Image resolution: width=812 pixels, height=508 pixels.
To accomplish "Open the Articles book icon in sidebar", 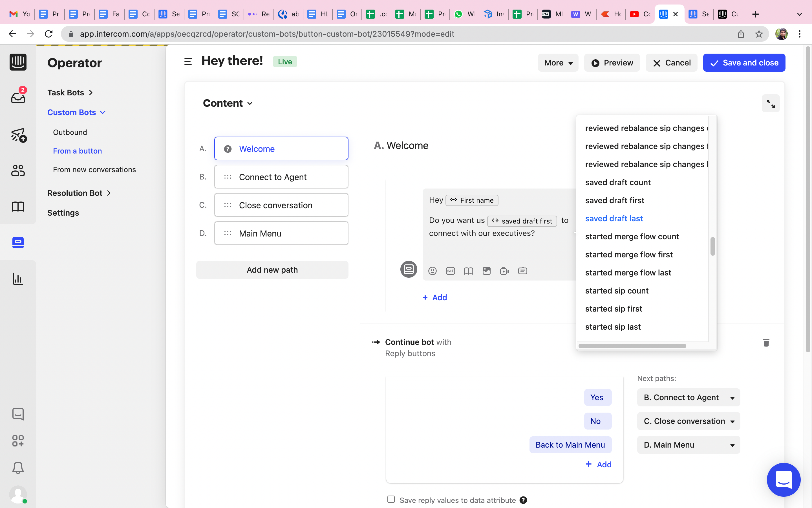I will (x=18, y=206).
